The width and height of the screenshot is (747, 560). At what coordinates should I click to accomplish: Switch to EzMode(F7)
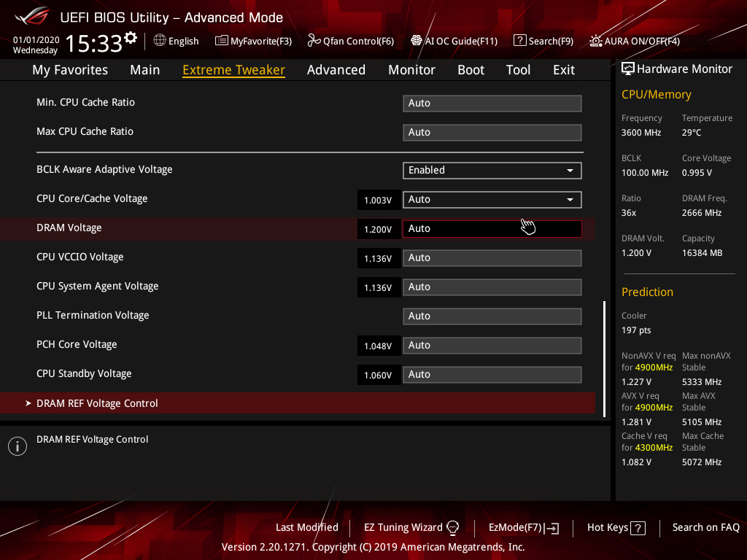pyautogui.click(x=524, y=528)
